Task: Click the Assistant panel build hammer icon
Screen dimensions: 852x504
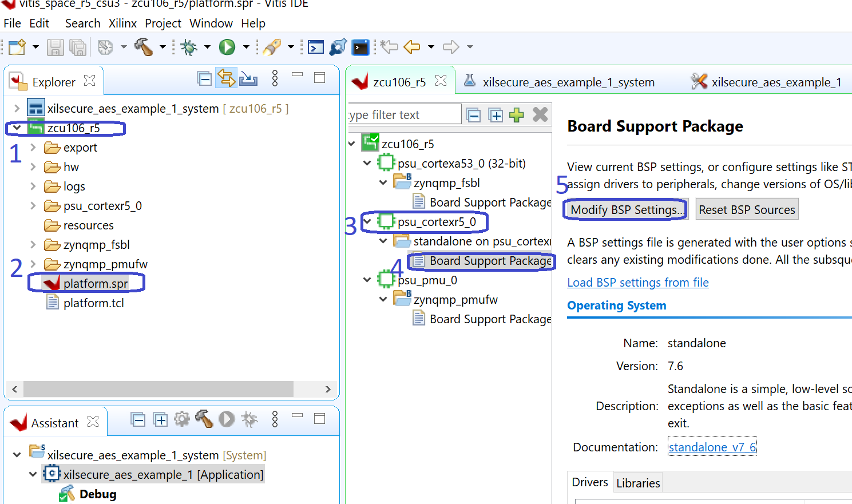Action: point(204,419)
